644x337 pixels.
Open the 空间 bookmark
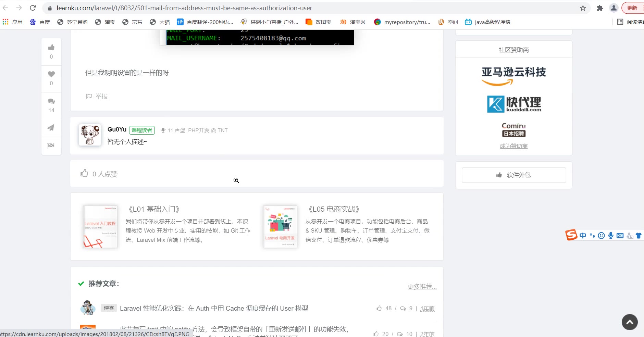[x=448, y=22]
